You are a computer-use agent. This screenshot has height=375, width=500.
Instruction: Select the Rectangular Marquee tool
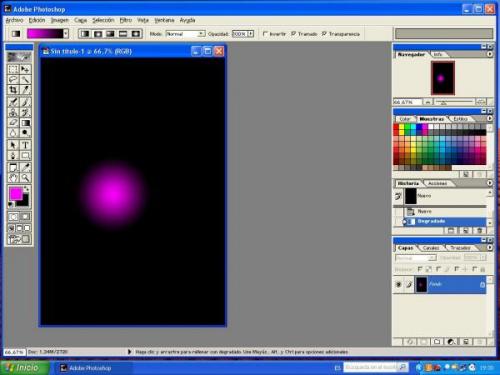pos(13,69)
